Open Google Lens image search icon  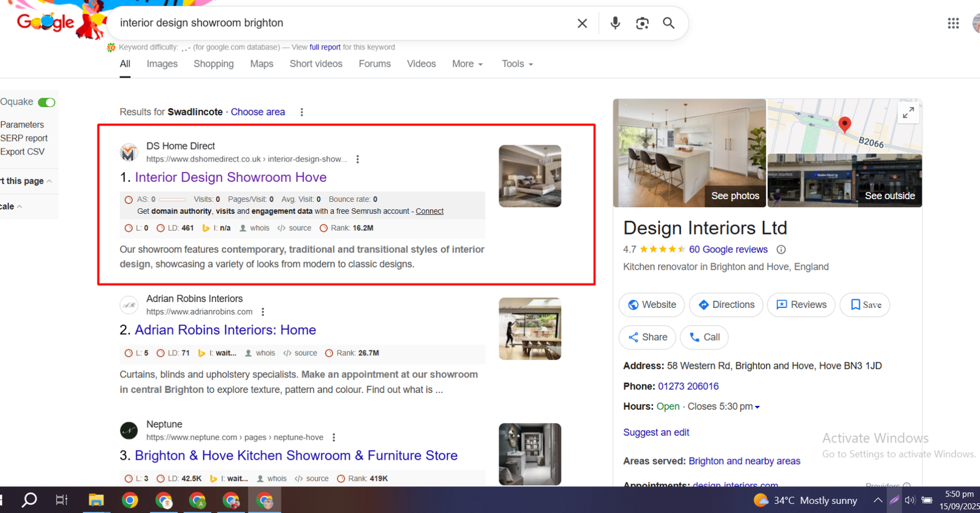pos(642,23)
